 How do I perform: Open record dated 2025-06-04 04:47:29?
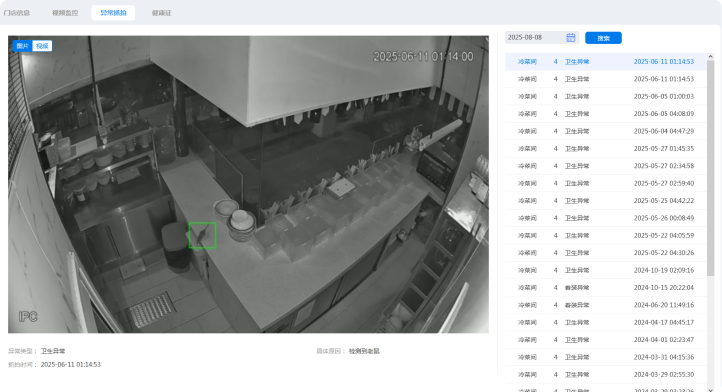click(x=606, y=131)
